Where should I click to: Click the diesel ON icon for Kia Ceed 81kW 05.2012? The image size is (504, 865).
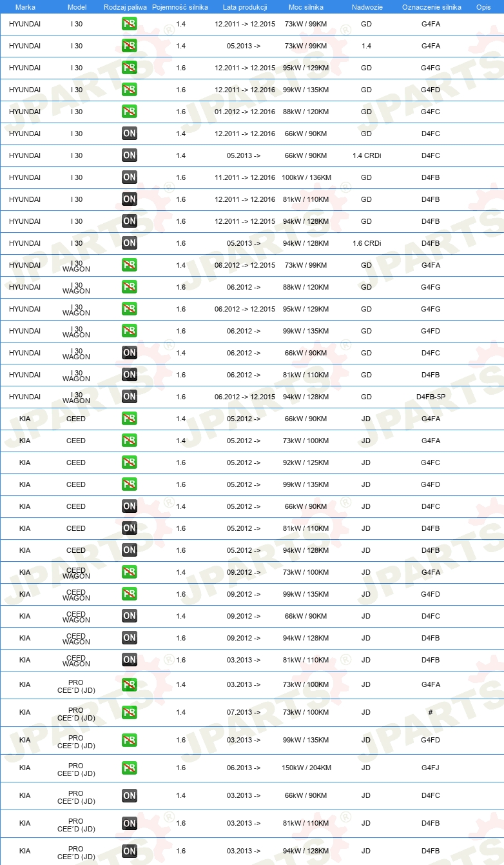click(x=130, y=528)
